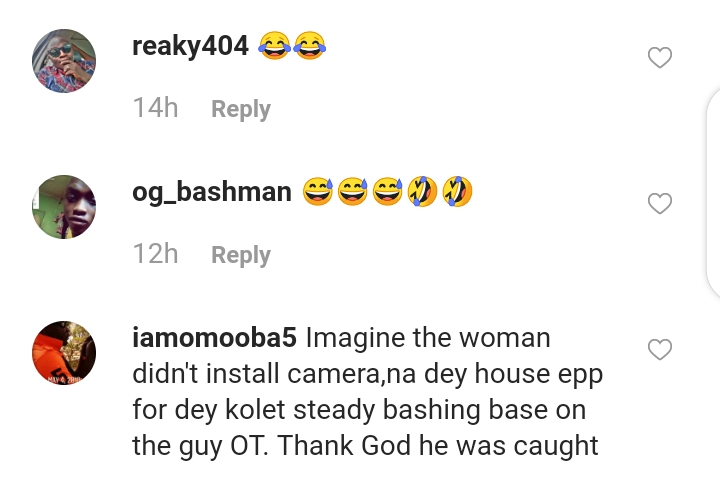The image size is (720, 489).
Task: Select the iamomooba5 username
Action: (214, 338)
